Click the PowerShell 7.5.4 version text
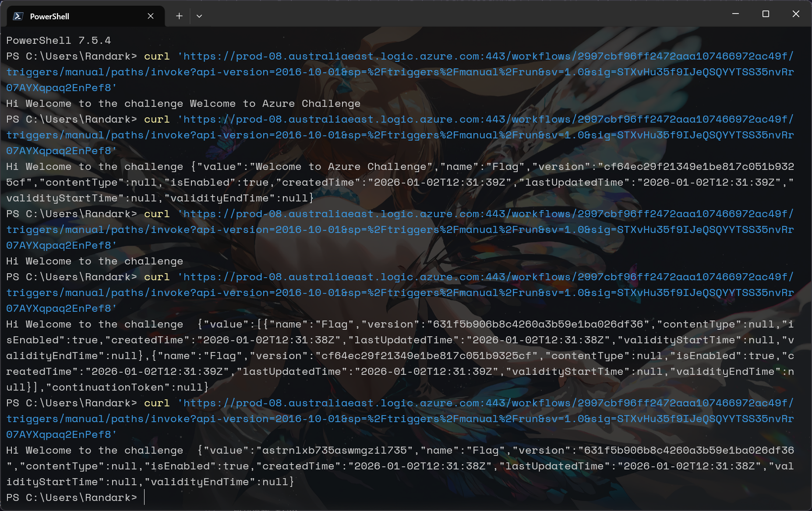The height and width of the screenshot is (511, 812). tap(58, 40)
